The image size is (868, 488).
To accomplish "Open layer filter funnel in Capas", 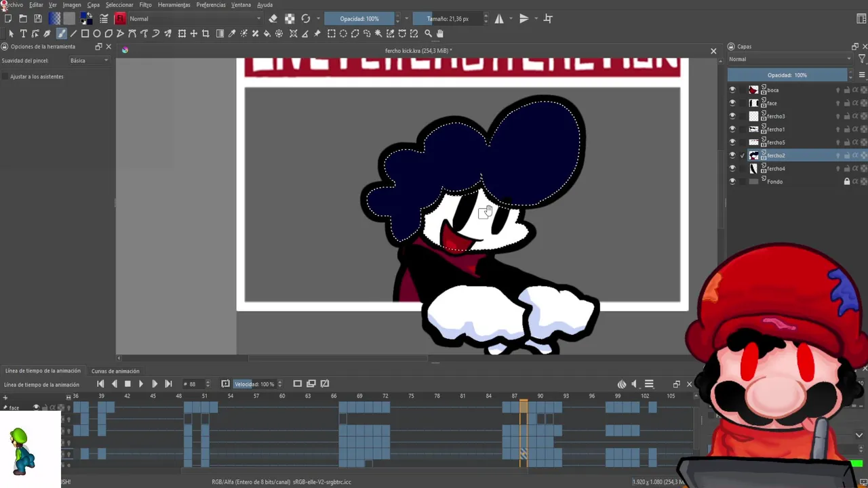I will [x=863, y=59].
